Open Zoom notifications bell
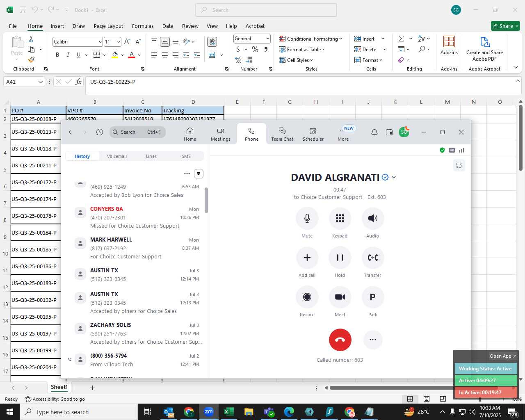This screenshot has width=525, height=420. tap(374, 132)
